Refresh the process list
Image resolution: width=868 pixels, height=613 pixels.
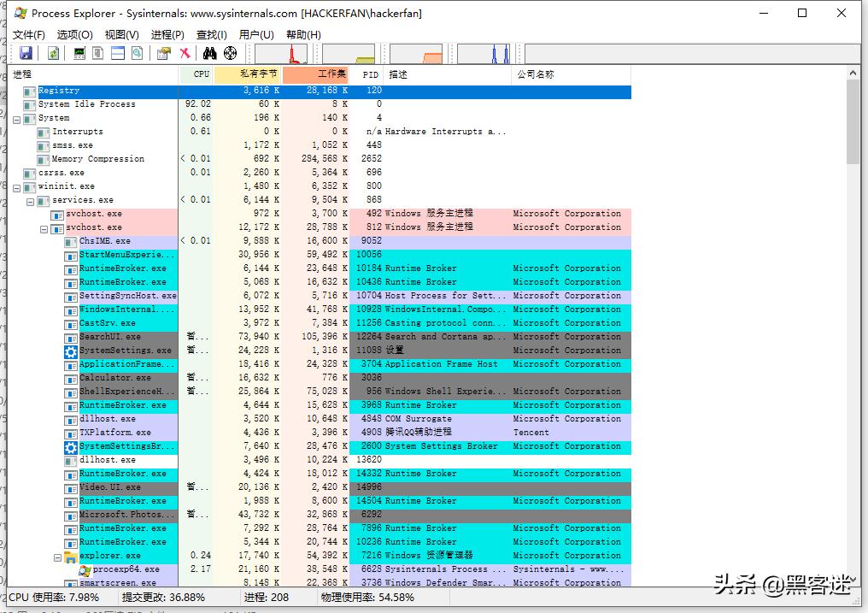pyautogui.click(x=52, y=53)
